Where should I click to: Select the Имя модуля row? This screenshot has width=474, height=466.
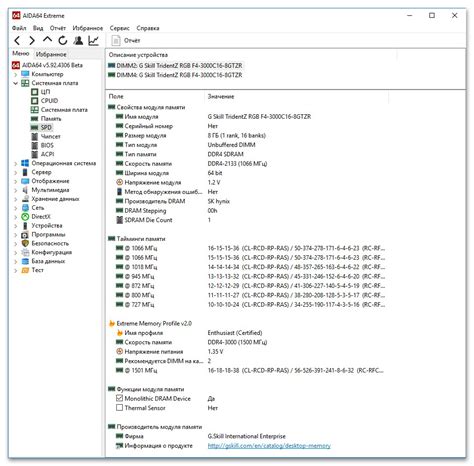click(213, 117)
